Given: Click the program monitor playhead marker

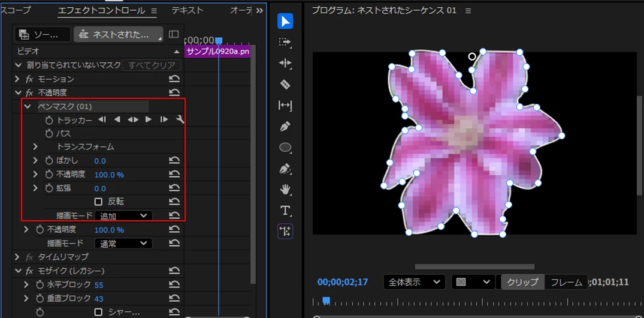Looking at the screenshot, I should tap(326, 301).
